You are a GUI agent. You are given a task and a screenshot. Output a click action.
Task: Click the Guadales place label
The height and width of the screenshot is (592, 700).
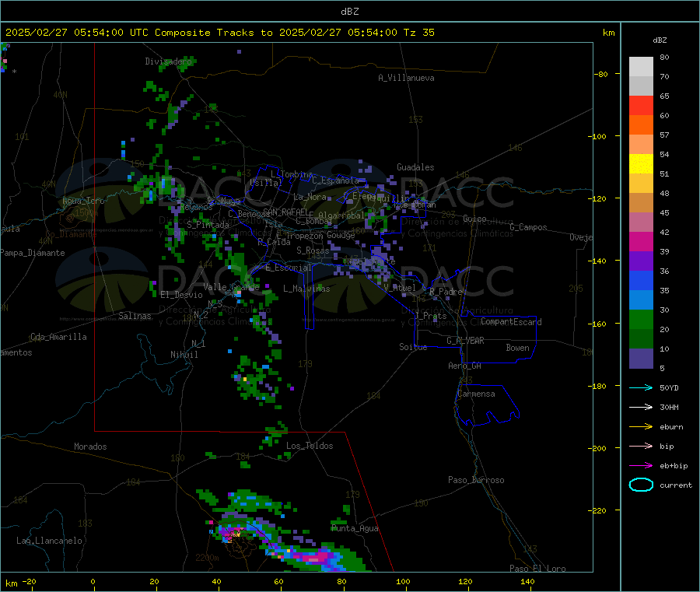click(x=415, y=167)
